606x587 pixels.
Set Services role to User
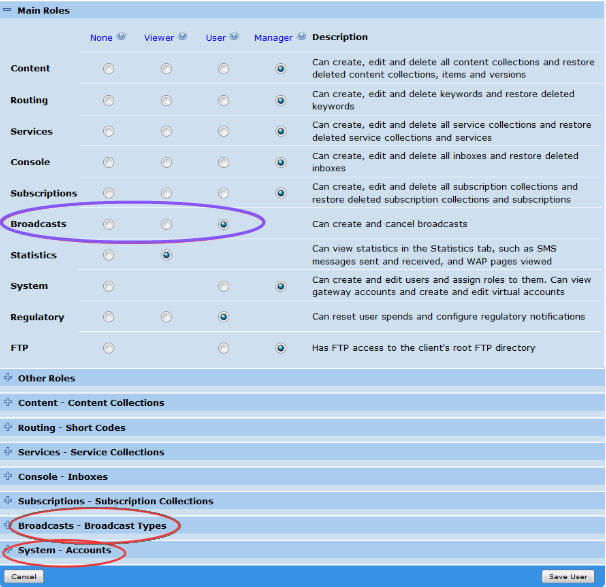pyautogui.click(x=223, y=131)
